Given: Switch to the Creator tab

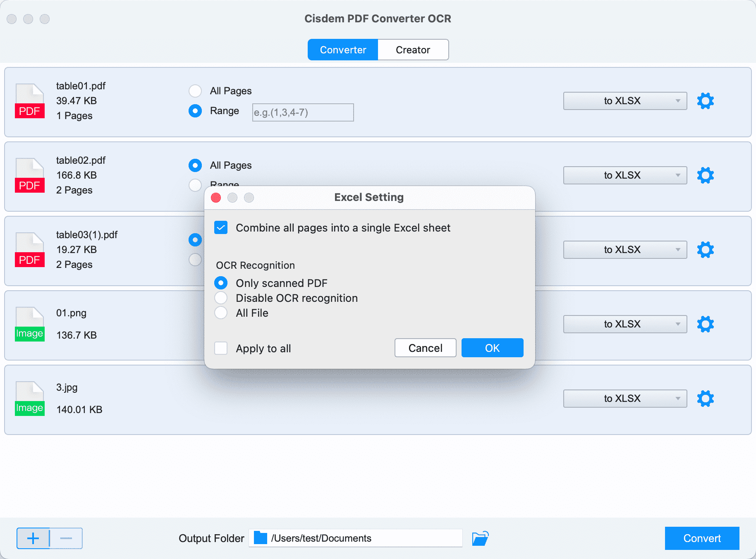Looking at the screenshot, I should pos(413,49).
